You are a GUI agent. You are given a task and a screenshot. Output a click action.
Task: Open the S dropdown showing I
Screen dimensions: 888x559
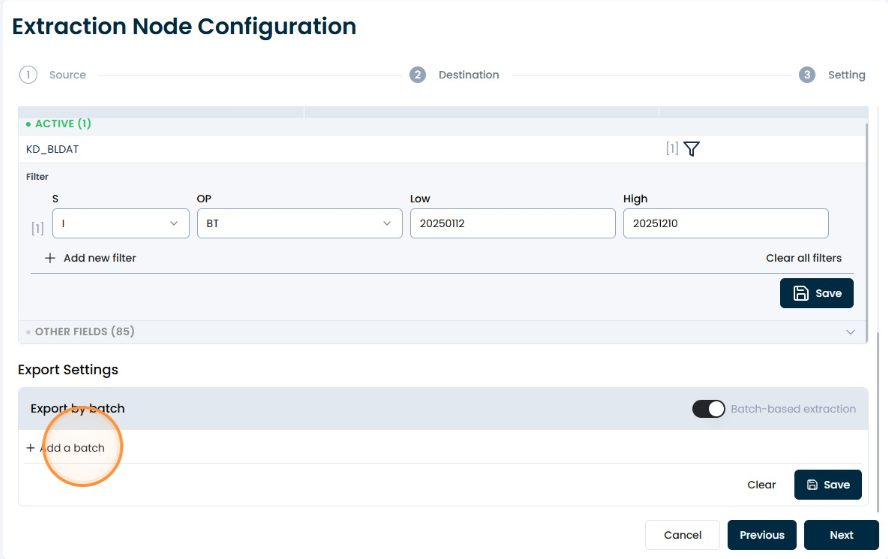point(121,223)
